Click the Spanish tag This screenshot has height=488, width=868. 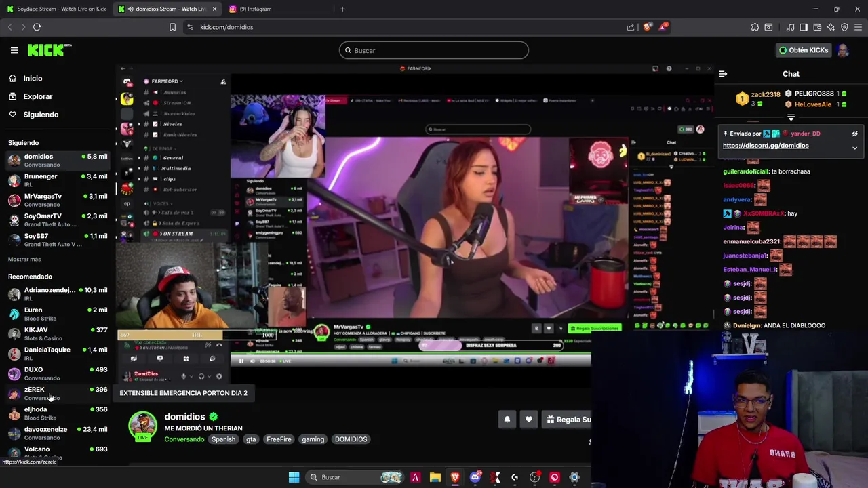click(x=223, y=439)
